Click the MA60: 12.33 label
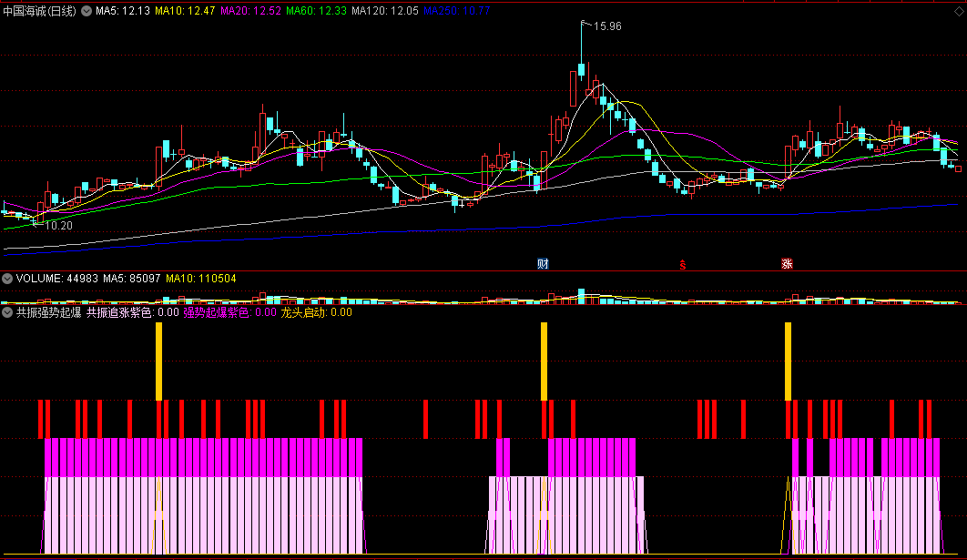The height and width of the screenshot is (560, 967). (316, 11)
